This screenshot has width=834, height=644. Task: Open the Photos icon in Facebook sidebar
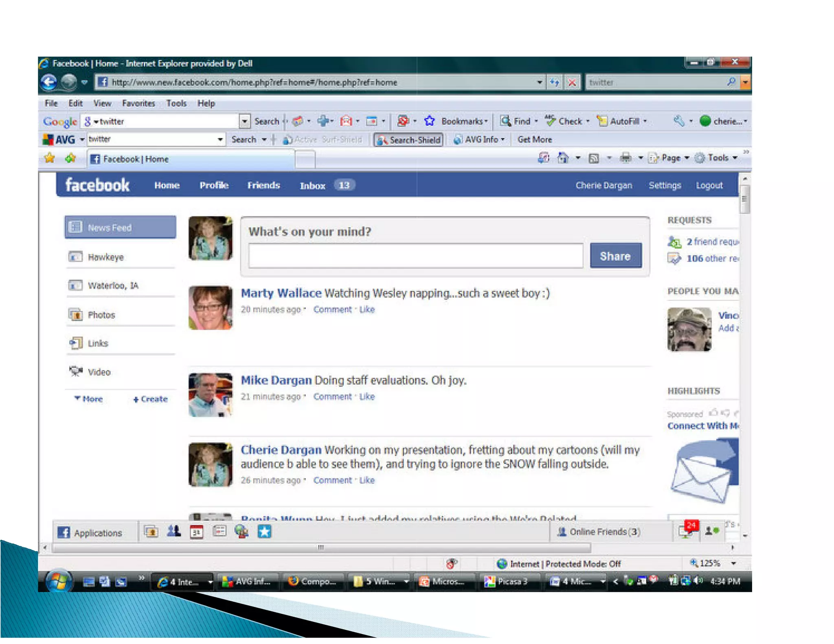pos(75,315)
